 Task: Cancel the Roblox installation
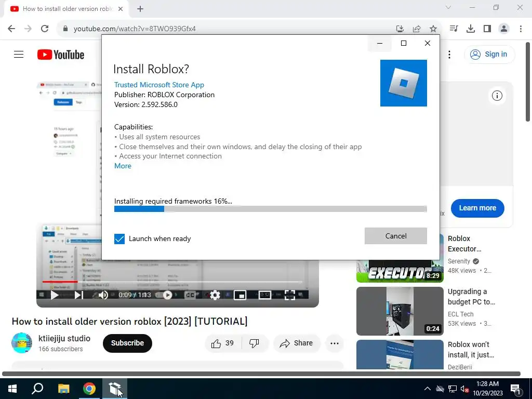tap(395, 236)
